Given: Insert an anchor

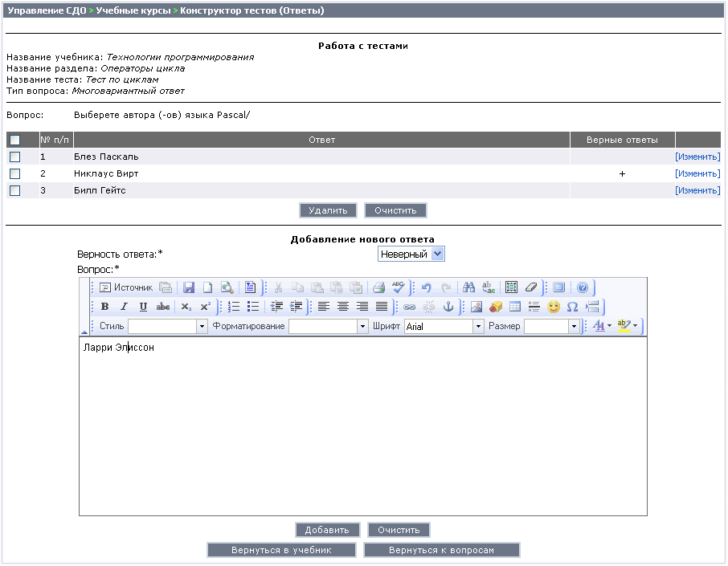Looking at the screenshot, I should (448, 307).
